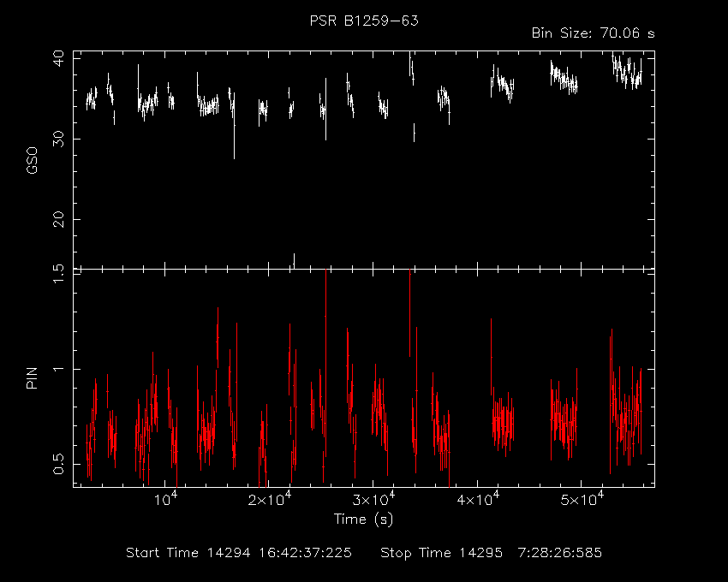
Task: Click the 'Start Time 14294 16:42:37:225' text
Action: tap(239, 553)
